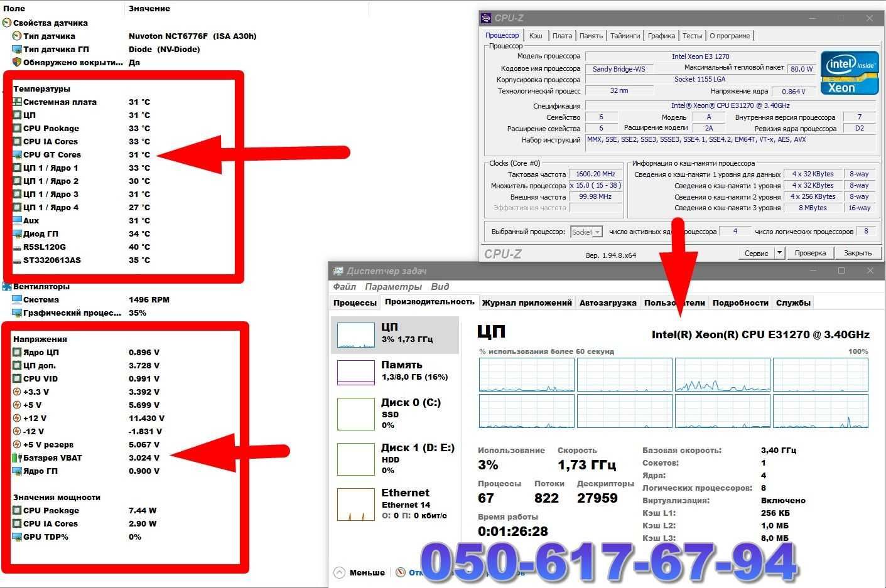Click the chip icon beside ЦП 1 / Ядро 1

pyautogui.click(x=17, y=168)
